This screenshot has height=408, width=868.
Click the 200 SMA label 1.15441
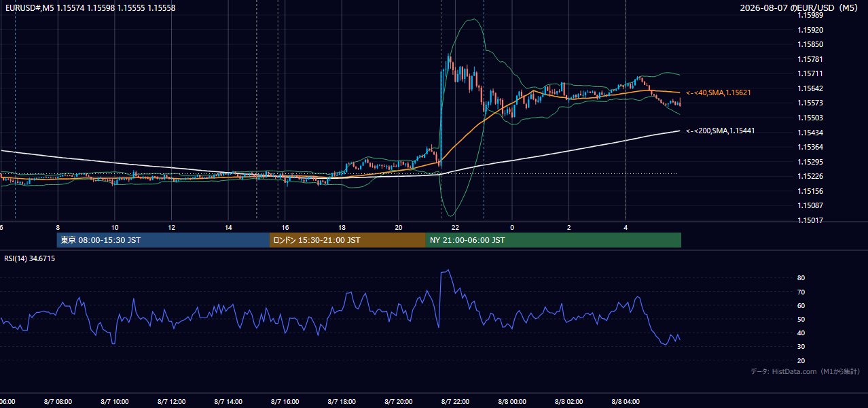point(721,131)
